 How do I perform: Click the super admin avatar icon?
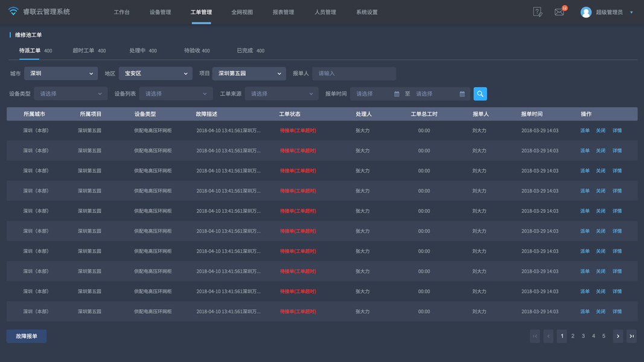coord(586,12)
